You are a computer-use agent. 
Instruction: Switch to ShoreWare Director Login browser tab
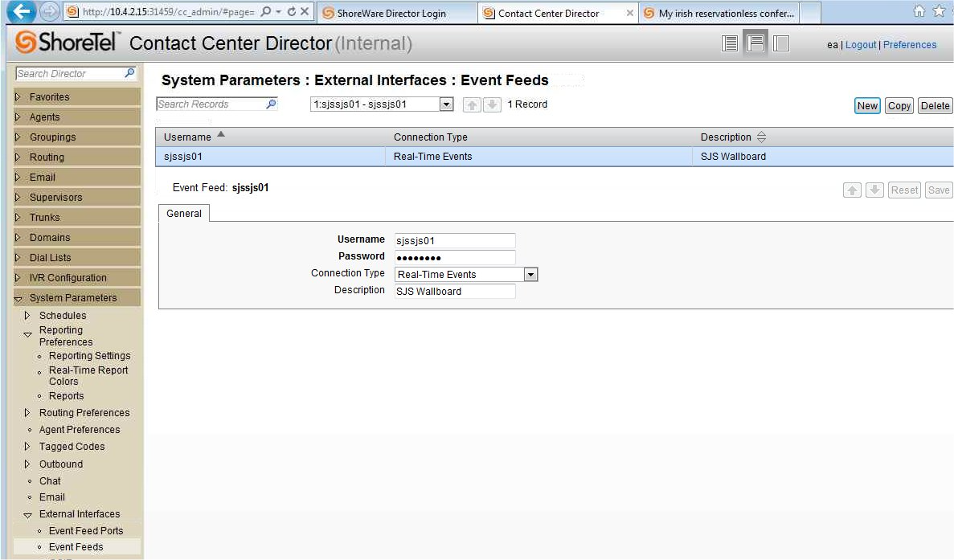pos(391,14)
